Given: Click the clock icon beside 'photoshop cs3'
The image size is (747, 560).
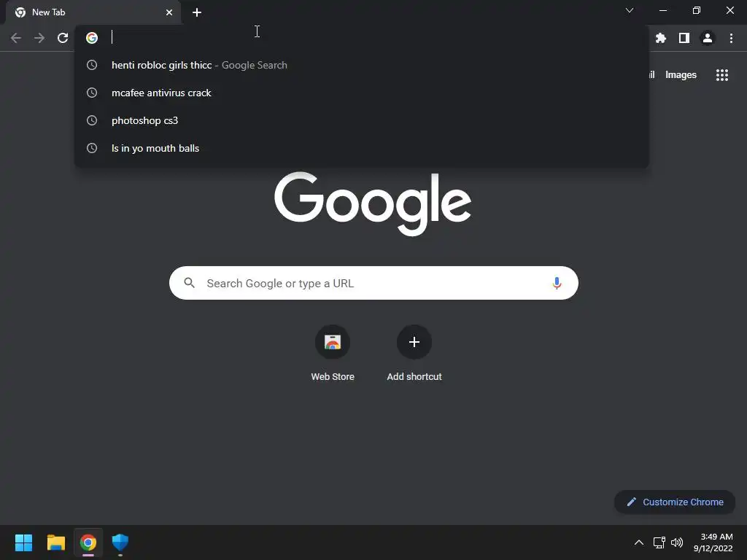Looking at the screenshot, I should [92, 120].
